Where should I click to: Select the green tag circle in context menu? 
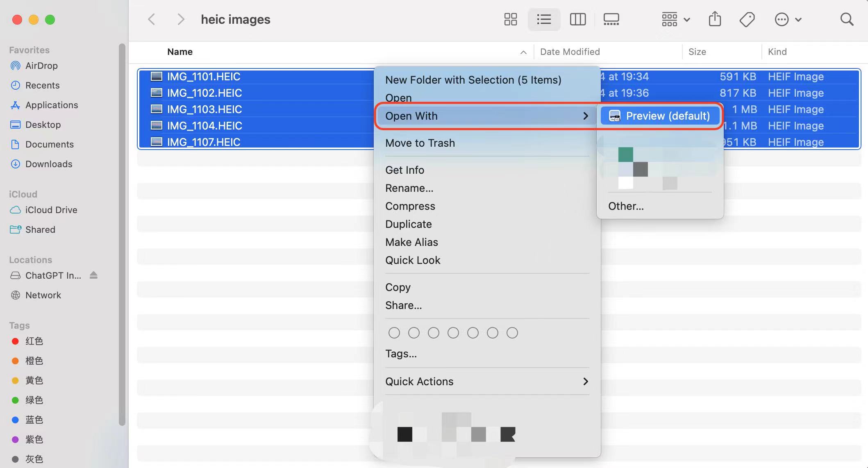click(453, 333)
